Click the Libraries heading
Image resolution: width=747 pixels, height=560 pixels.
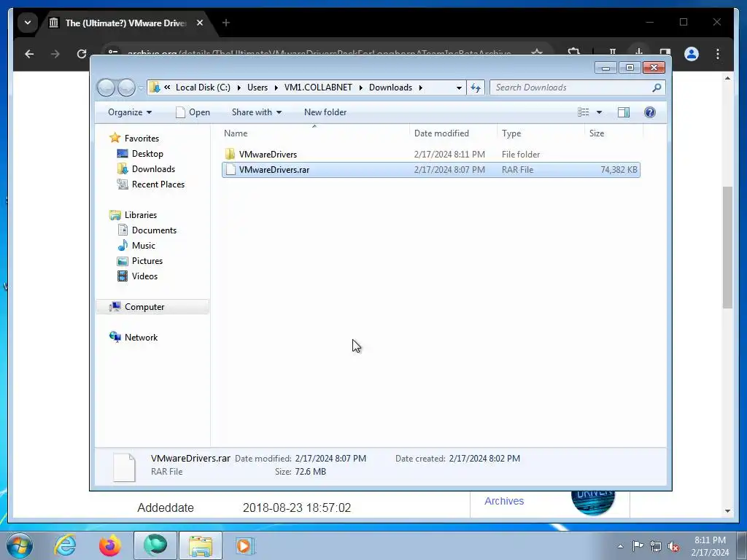(141, 215)
